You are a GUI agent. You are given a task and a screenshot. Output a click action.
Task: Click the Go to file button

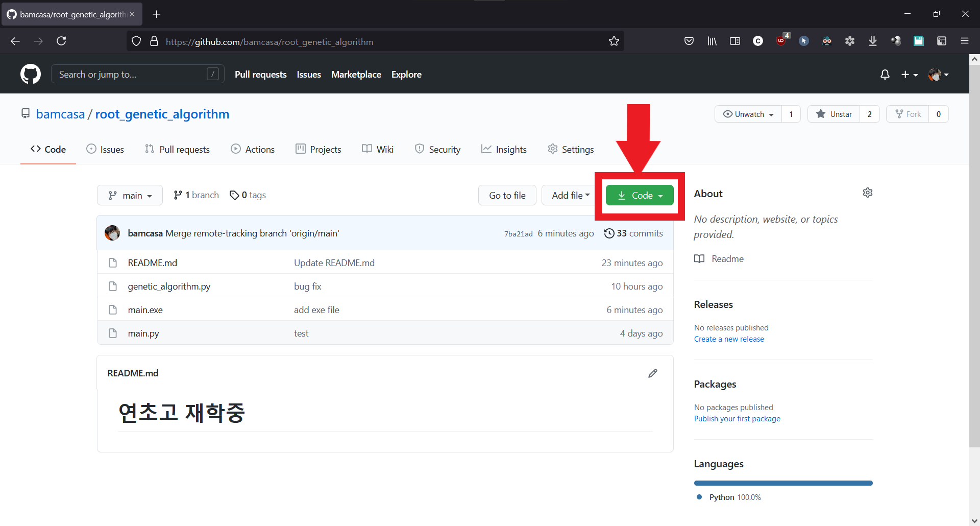tap(507, 195)
